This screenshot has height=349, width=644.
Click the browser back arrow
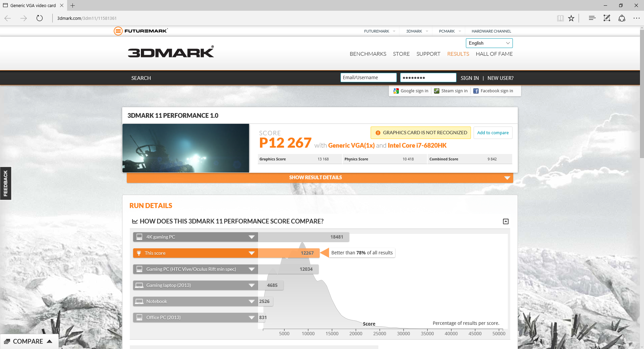tap(8, 18)
